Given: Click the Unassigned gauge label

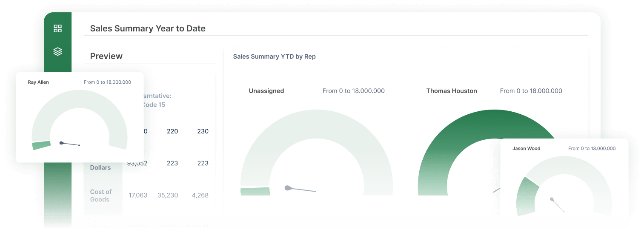Looking at the screenshot, I should (266, 91).
